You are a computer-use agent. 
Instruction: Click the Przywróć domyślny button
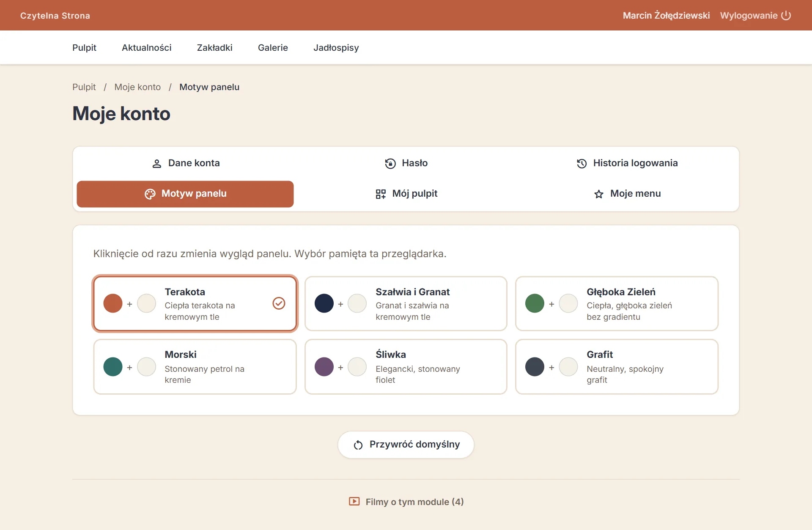(x=406, y=445)
